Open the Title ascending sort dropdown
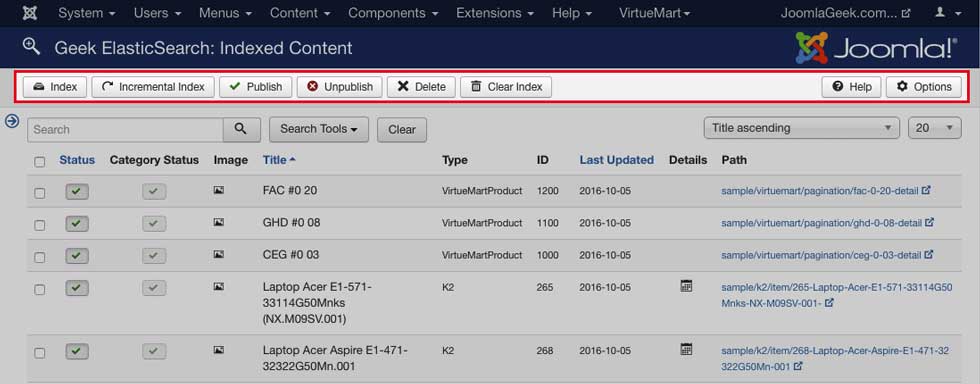This screenshot has width=980, height=384. [802, 128]
